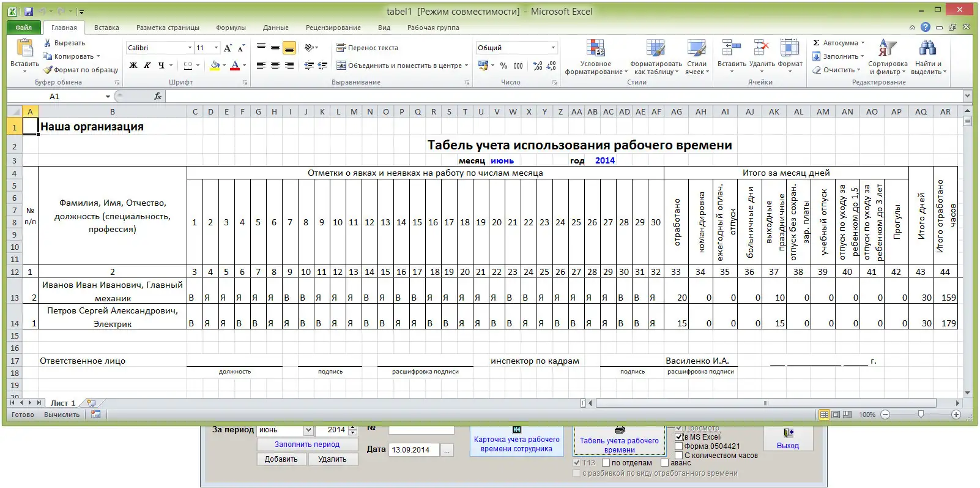Click the Cut scissors icon

coord(48,43)
